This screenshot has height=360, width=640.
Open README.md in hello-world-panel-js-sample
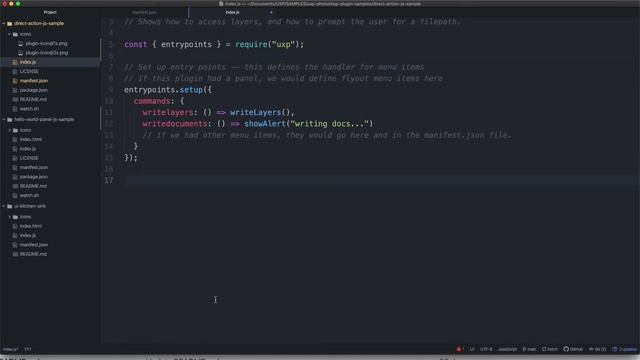pos(33,186)
